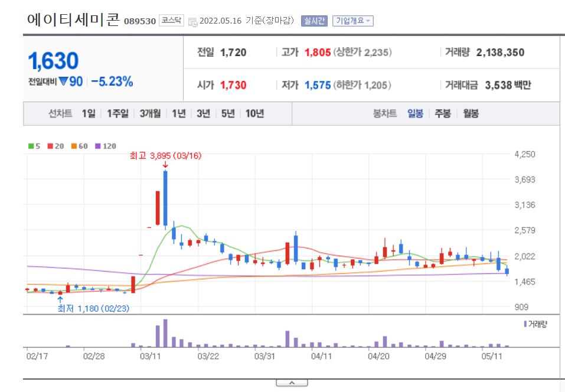
Task: Click the trading value 3,538 백만
Action: tap(508, 86)
